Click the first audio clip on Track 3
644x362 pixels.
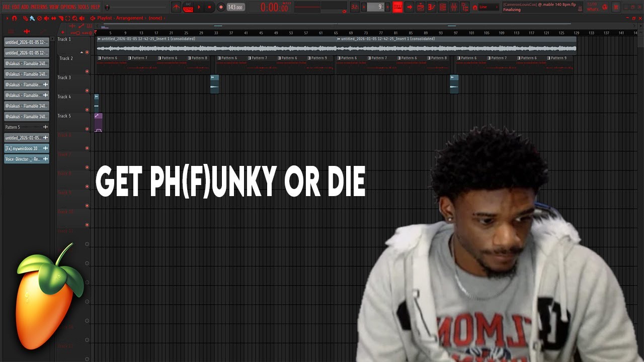214,84
